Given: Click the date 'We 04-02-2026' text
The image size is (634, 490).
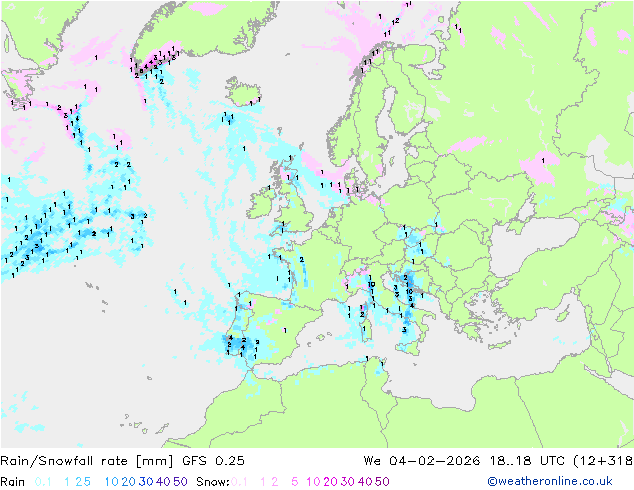Looking at the screenshot, I should [x=422, y=461].
